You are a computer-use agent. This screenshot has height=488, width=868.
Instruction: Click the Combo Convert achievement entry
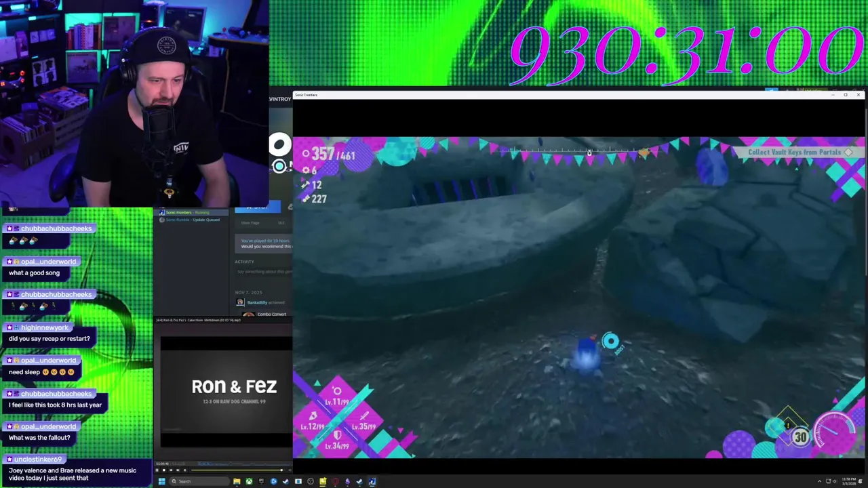point(271,314)
